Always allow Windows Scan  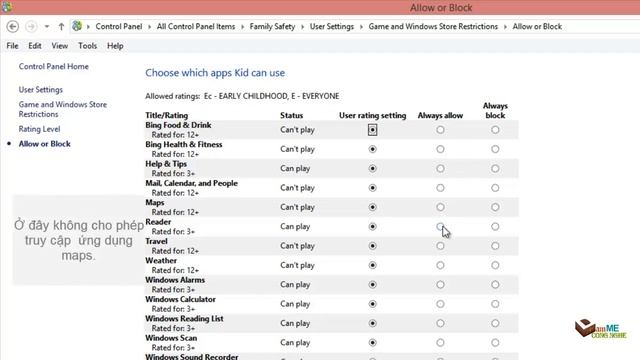point(440,343)
